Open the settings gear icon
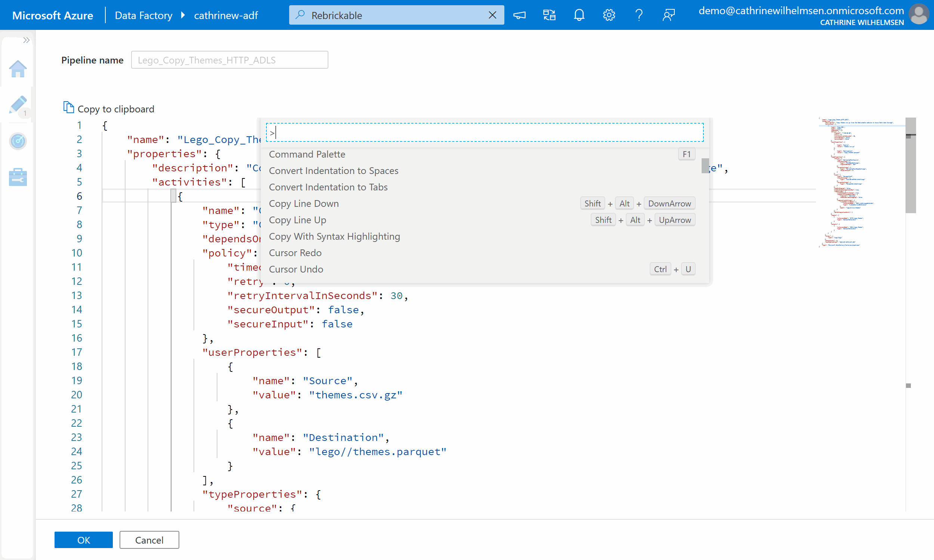The image size is (934, 560). click(x=609, y=15)
